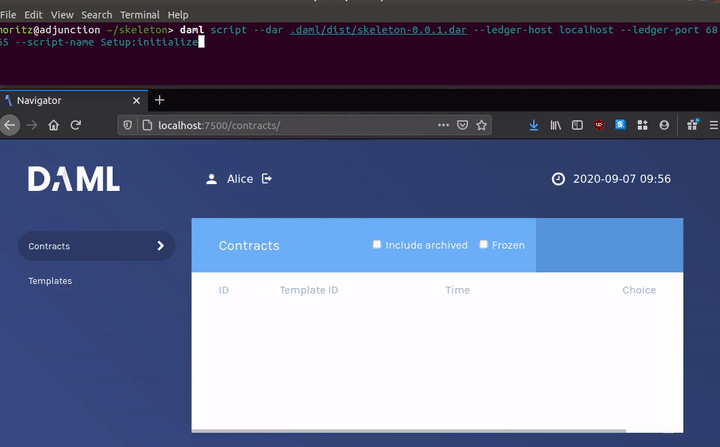This screenshot has width=720, height=447.
Task: Bookmark this page with star
Action: (x=481, y=125)
